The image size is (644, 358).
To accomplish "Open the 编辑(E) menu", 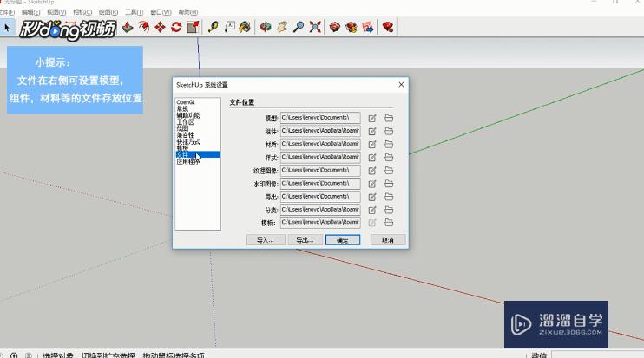I will 30,12.
